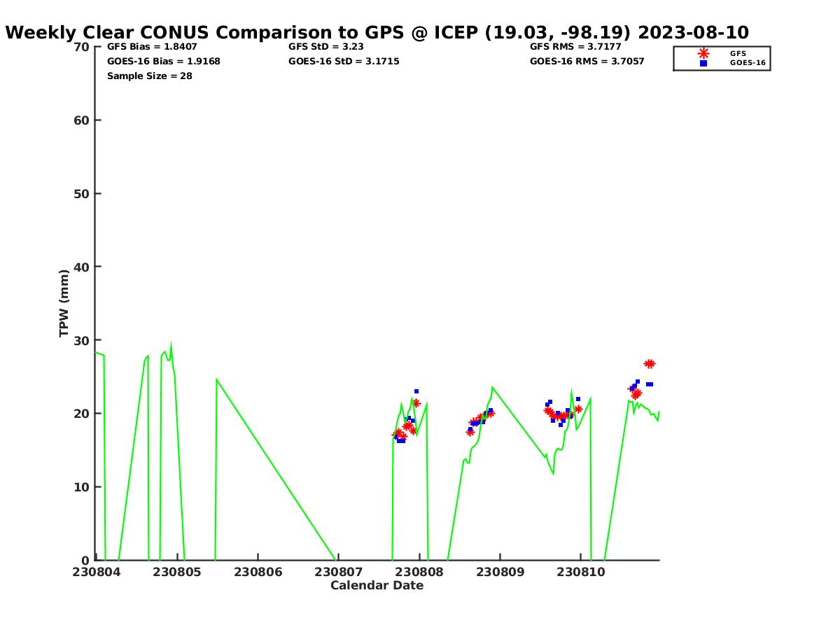Click the GFS StD = 3.23 text
Image resolution: width=840 pixels, height=630 pixels.
[x=323, y=47]
